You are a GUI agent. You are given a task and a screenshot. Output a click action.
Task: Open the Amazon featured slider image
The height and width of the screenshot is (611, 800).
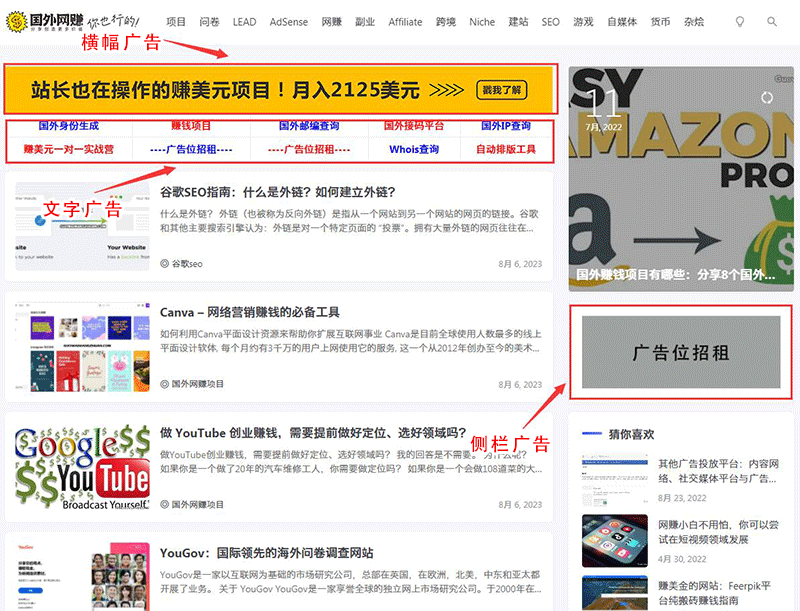pyautogui.click(x=681, y=179)
